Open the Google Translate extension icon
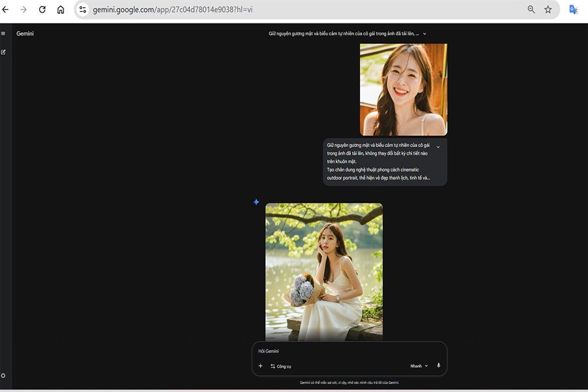This screenshot has height=392, width=588. (573, 10)
